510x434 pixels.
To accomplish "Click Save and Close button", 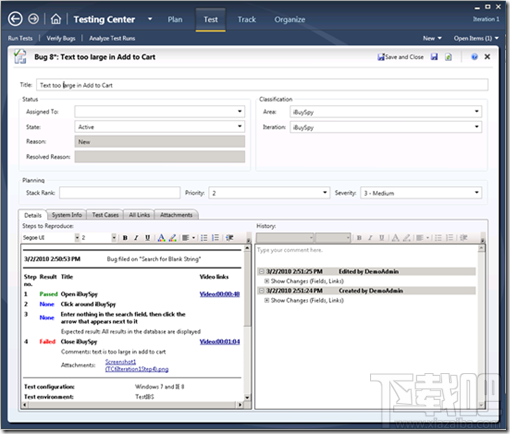I will pyautogui.click(x=401, y=57).
